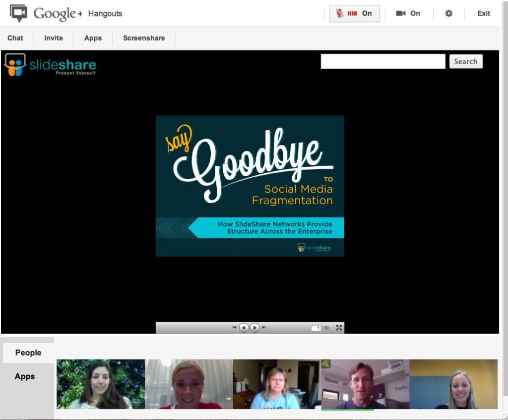The image size is (508, 420).
Task: Click the Google+ Hangouts chat logo icon
Action: (18, 13)
